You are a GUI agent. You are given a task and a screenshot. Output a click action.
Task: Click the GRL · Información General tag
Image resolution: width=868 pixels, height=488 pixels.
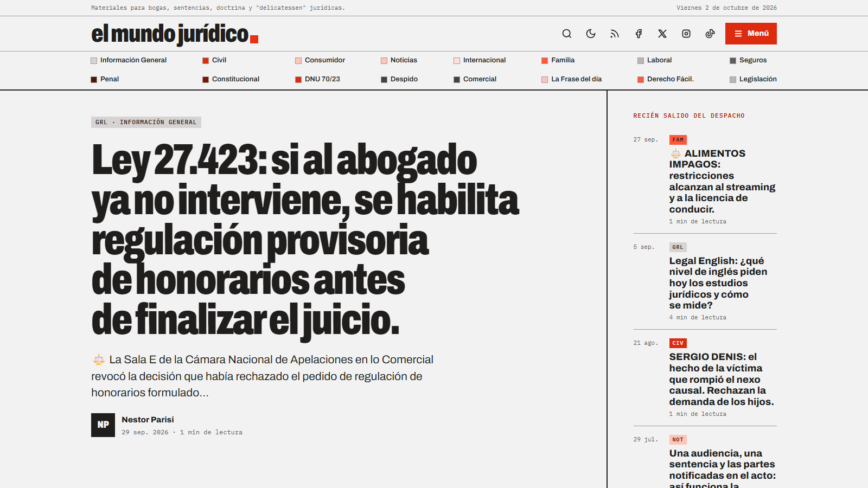(146, 122)
